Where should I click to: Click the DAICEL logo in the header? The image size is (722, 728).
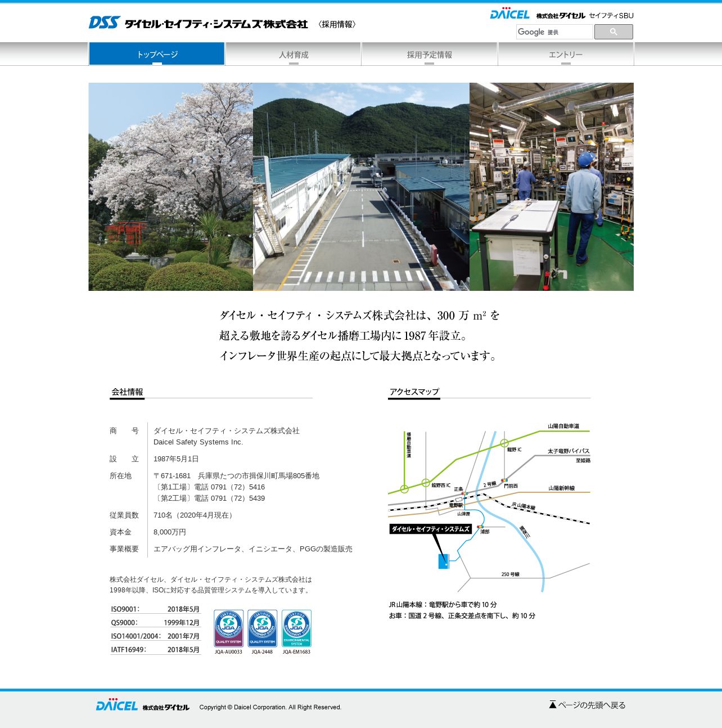(x=509, y=14)
